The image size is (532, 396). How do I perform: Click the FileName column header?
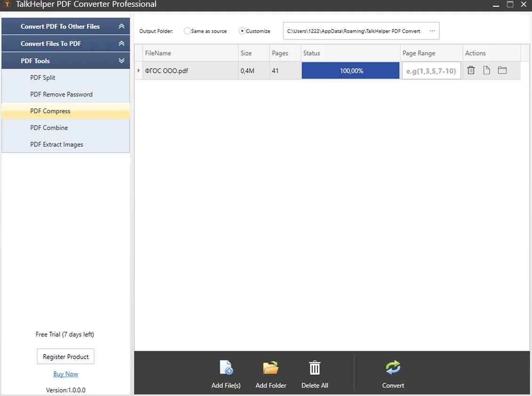(190, 53)
